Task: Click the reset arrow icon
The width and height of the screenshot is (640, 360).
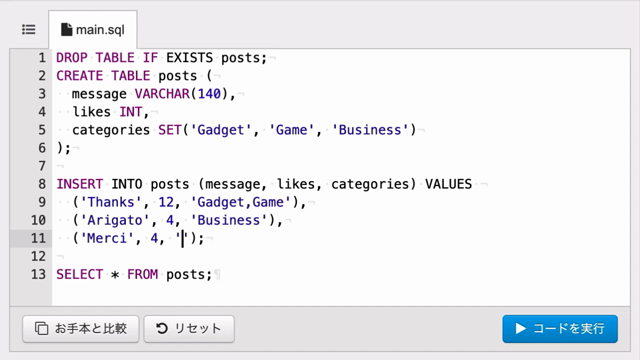Action: pyautogui.click(x=162, y=329)
